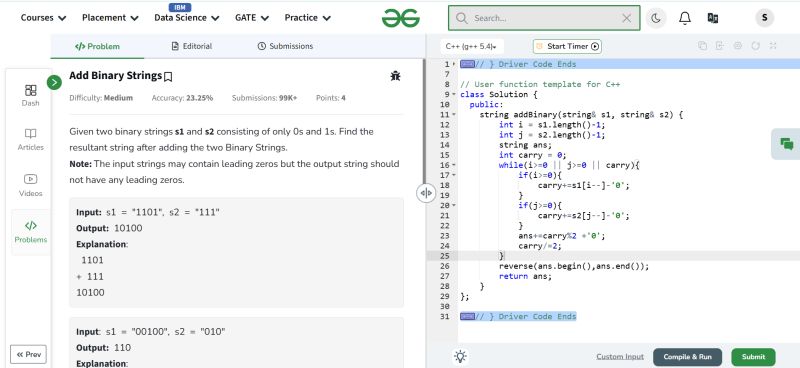The image size is (800, 368).
Task: Click the Custom Input link
Action: 620,357
